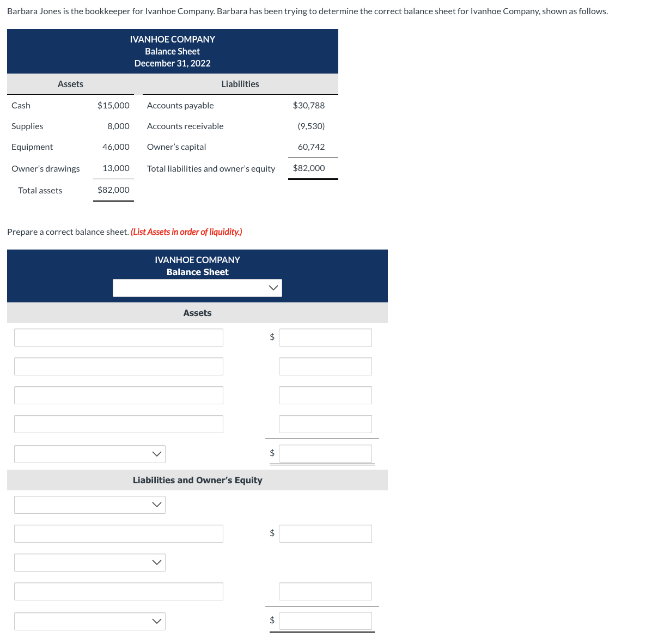
Task: Open the first dropdown under Liabilities and Owner's Equity
Action: click(x=89, y=505)
